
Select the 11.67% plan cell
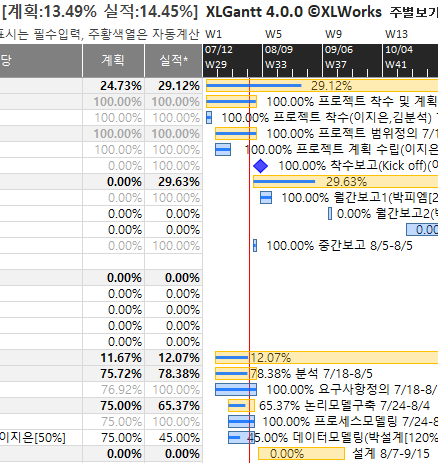[x=113, y=358]
